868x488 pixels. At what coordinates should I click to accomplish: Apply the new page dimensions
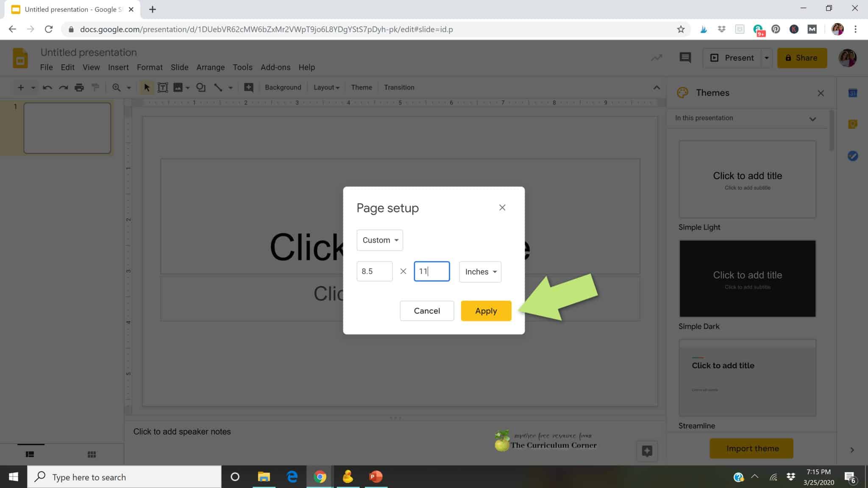coord(486,311)
